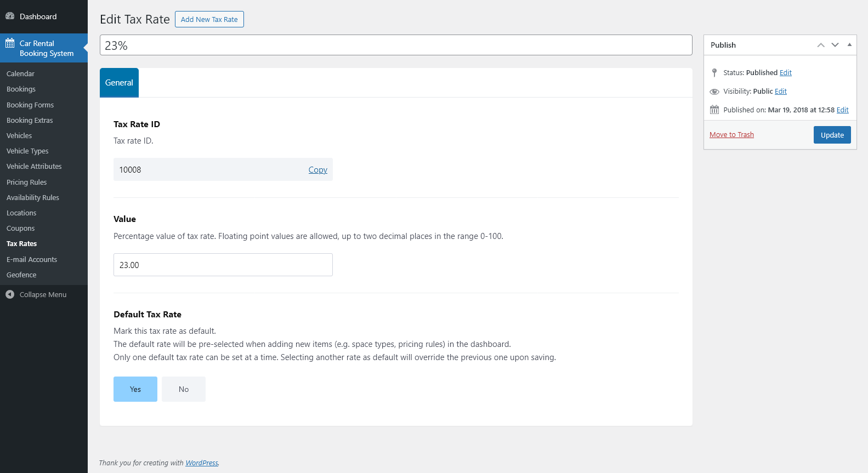Image resolution: width=868 pixels, height=473 pixels.
Task: Move Publish panel down with arrow
Action: coord(835,45)
